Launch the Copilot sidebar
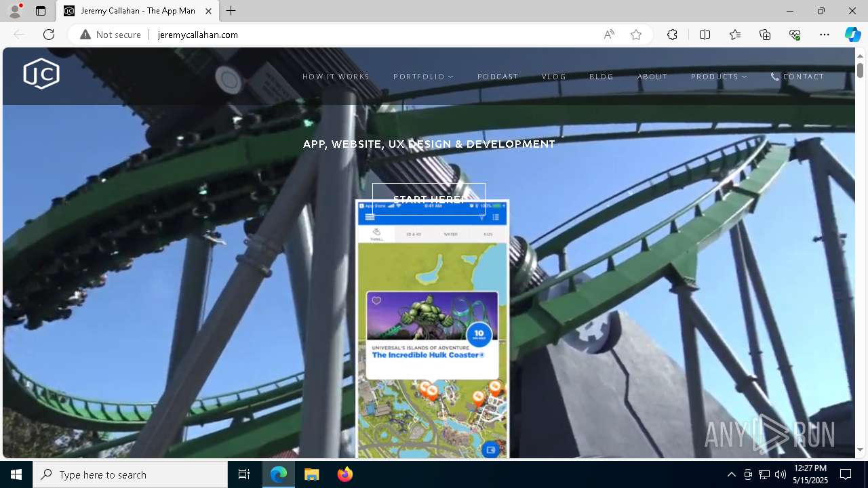 click(x=852, y=35)
